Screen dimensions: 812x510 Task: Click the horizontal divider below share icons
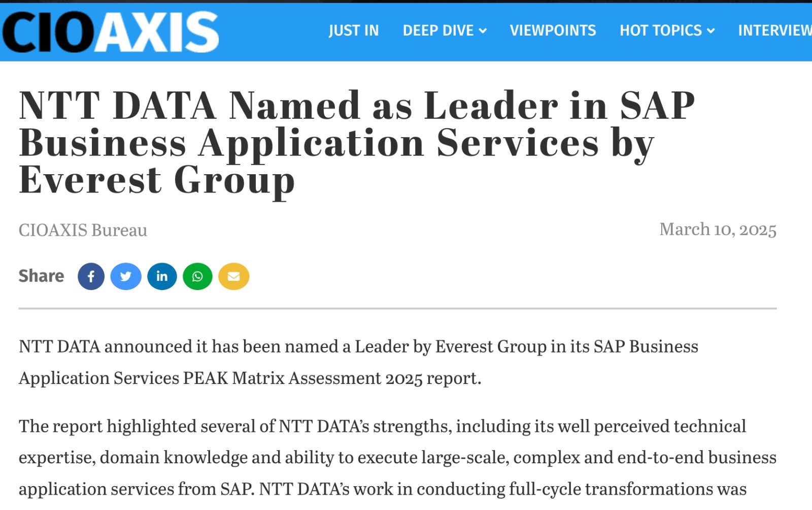[x=397, y=308]
